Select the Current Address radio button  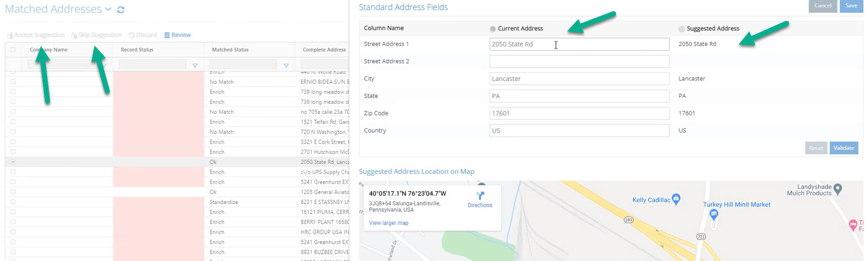493,29
